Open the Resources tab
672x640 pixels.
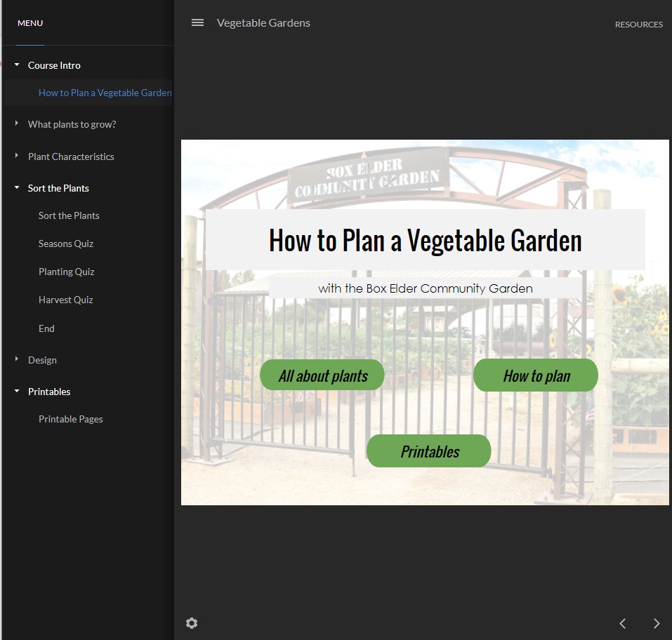638,25
